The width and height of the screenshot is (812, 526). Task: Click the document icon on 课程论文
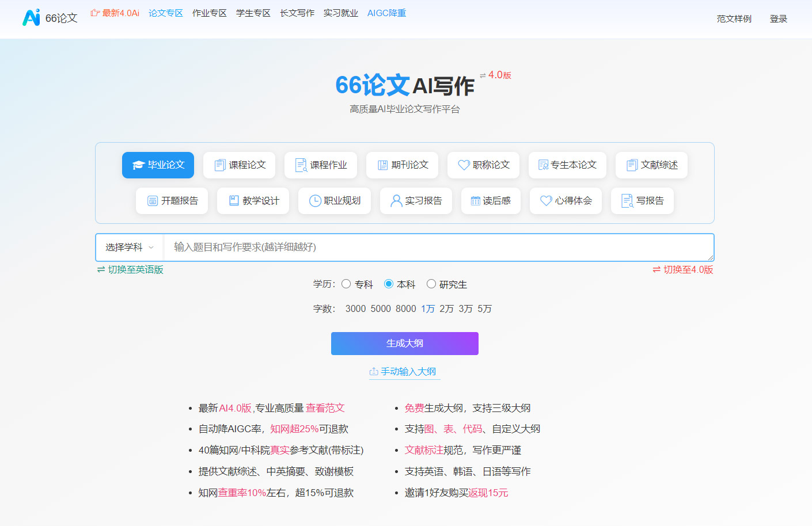click(x=220, y=165)
